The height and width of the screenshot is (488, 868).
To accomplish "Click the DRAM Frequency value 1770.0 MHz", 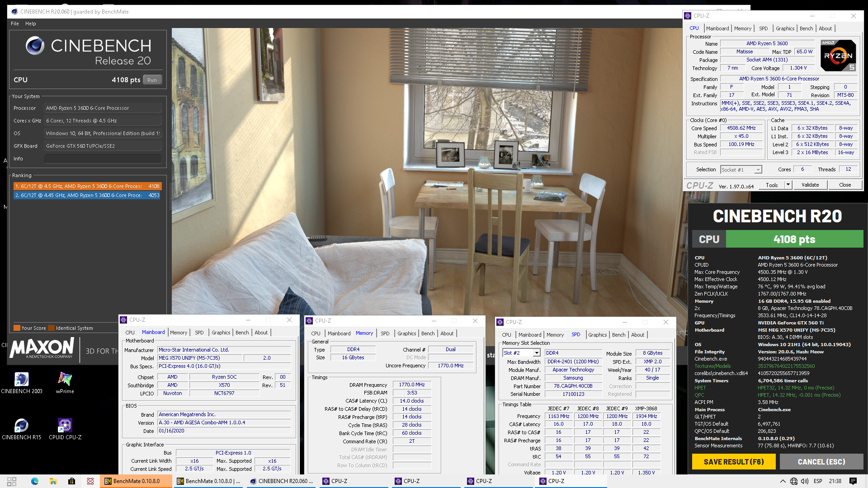I will point(412,385).
